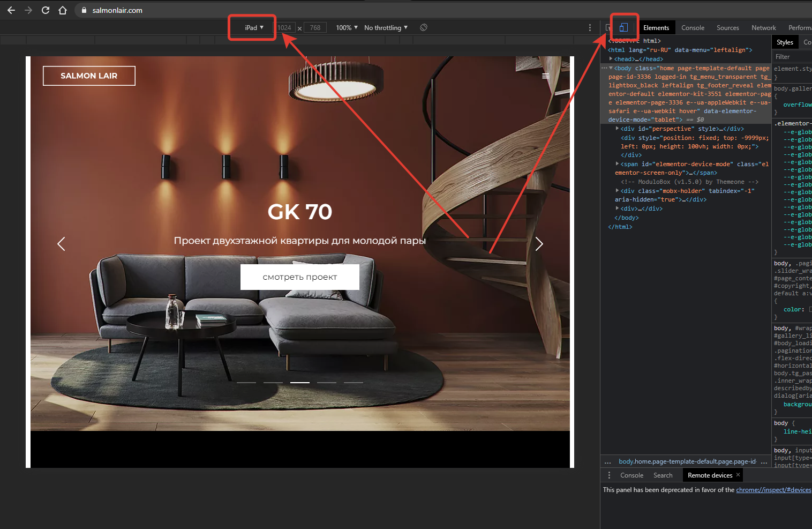This screenshot has width=812, height=529.
Task: Open the site hamburger menu
Action: tap(545, 76)
